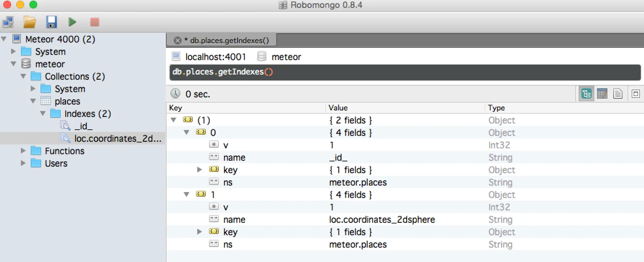Close the db.places.getIndexes() tab
The image size is (644, 262).
(177, 40)
